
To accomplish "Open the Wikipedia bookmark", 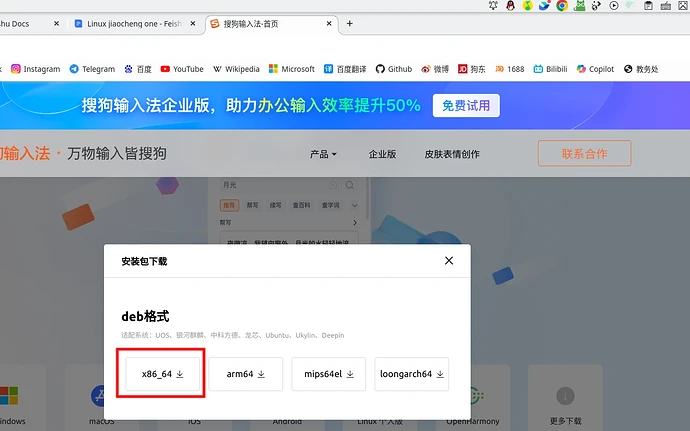I will [236, 69].
